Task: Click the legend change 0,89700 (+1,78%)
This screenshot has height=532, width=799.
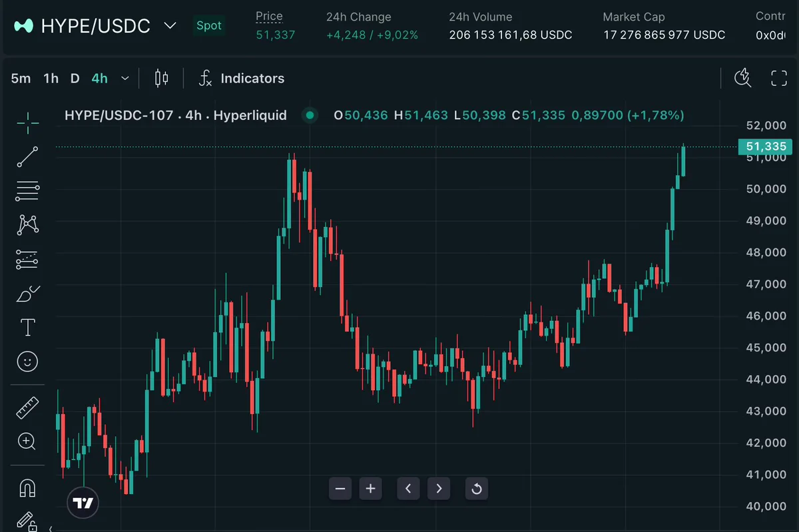Action: point(627,115)
